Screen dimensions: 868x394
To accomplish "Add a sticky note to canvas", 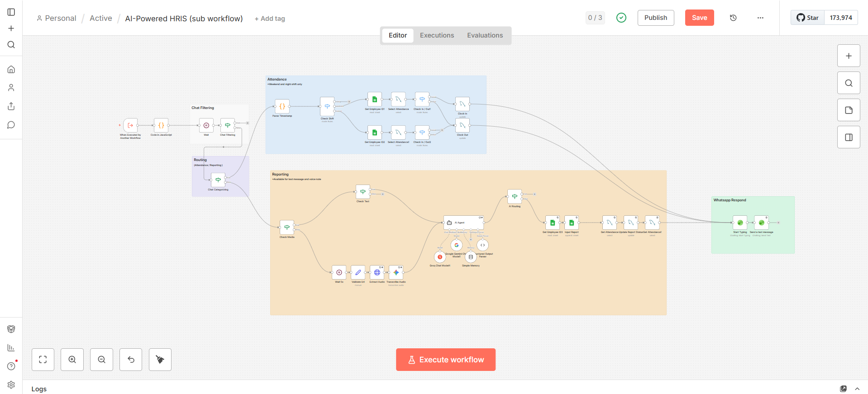I will [x=849, y=110].
